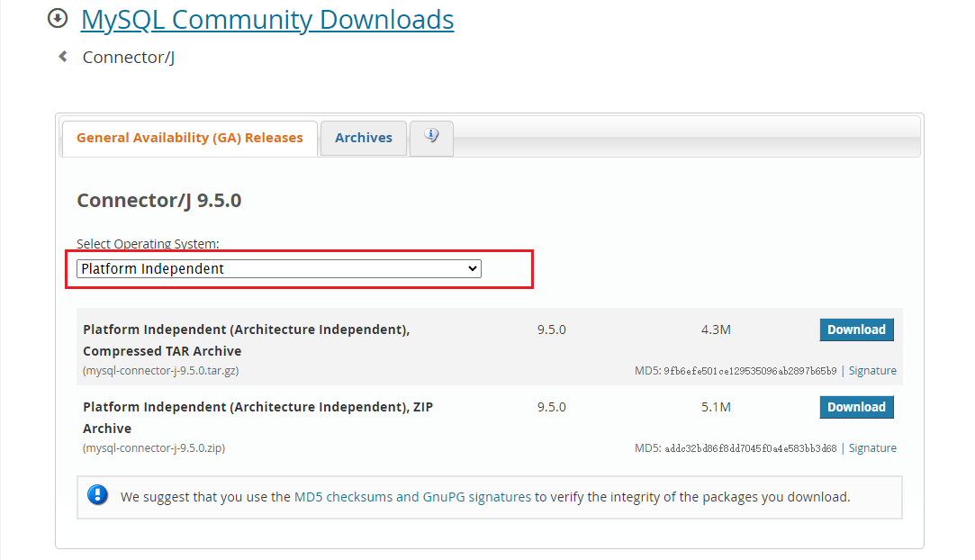Open MySQL Community Downloads heading link
Image resolution: width=975 pixels, height=560 pixels.
pos(267,19)
